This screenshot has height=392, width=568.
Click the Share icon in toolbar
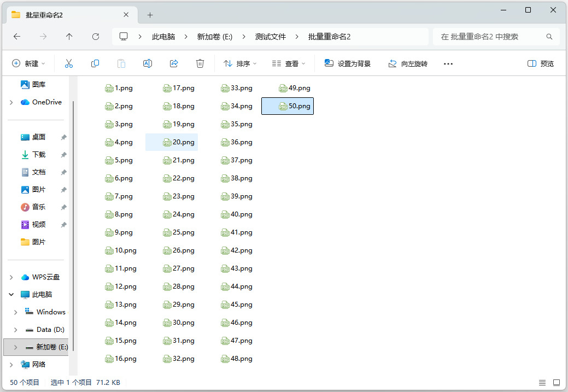pos(174,64)
